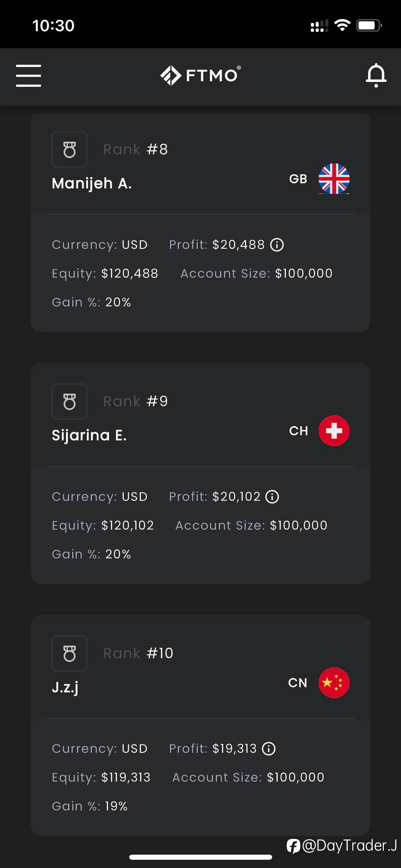Tap the China flag icon
Screen dimensions: 401x868
[334, 683]
